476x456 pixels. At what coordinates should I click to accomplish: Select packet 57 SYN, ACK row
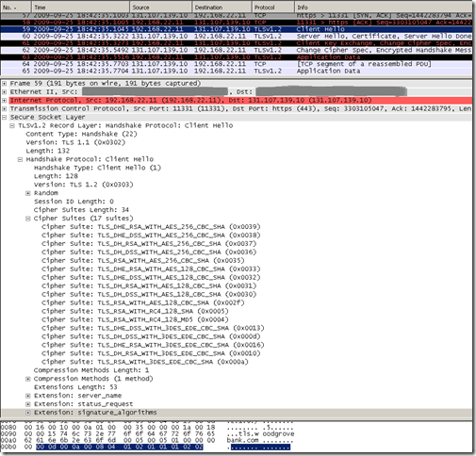point(237,15)
